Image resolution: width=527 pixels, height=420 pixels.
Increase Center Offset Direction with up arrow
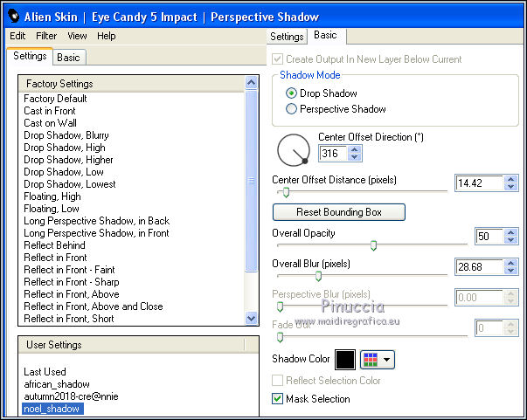355,149
